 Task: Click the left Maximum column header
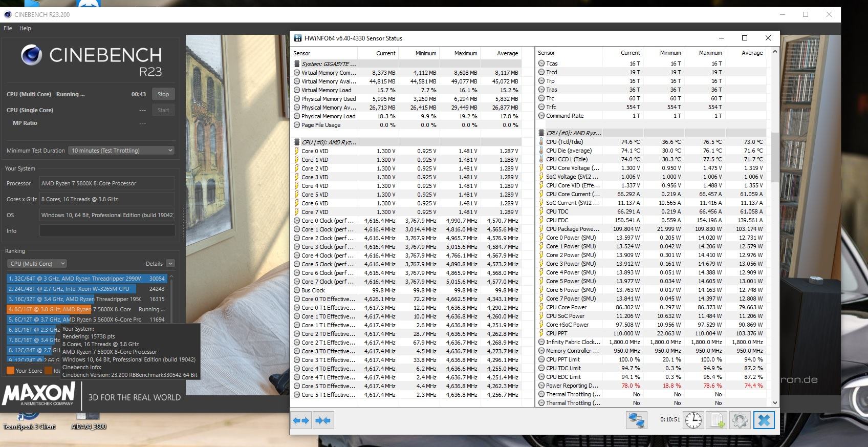click(460, 53)
